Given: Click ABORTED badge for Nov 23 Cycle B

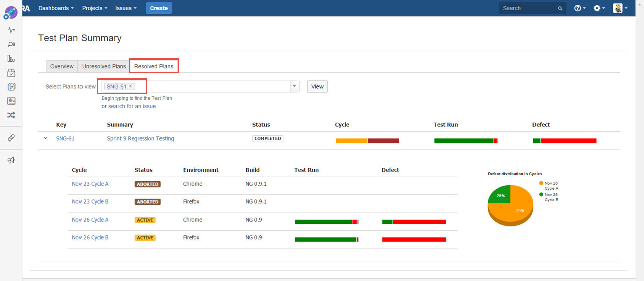Looking at the screenshot, I should tap(147, 202).
